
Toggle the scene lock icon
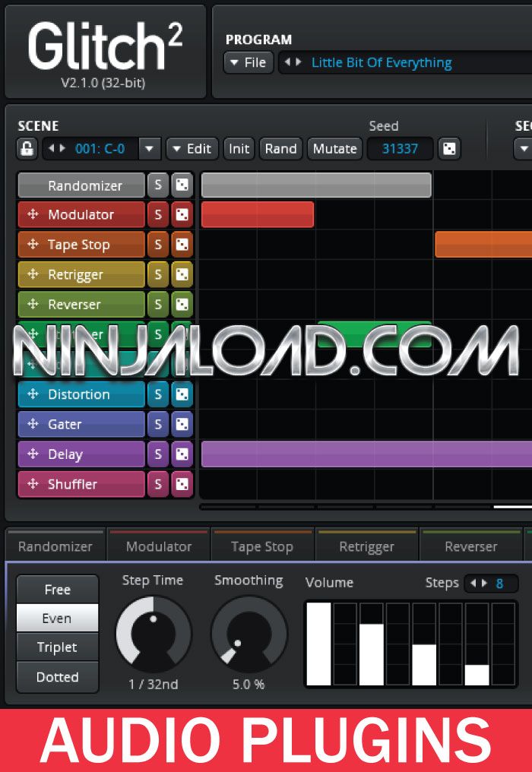point(27,149)
